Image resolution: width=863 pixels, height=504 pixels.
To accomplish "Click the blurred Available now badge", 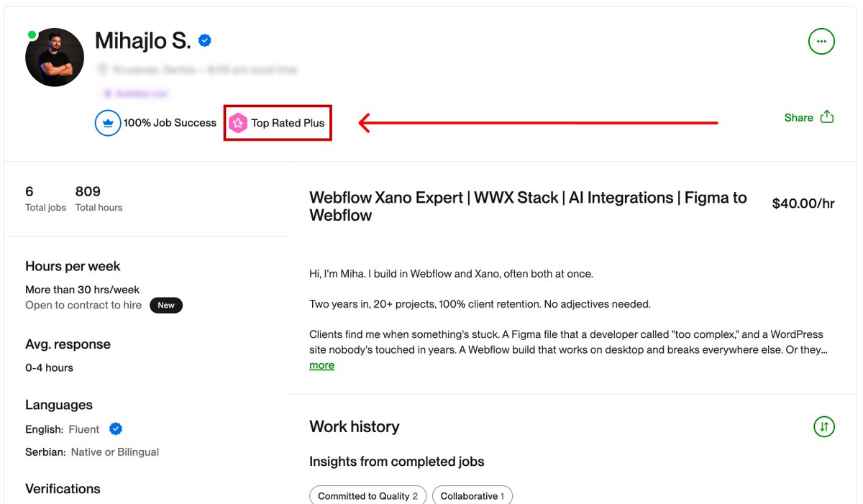I will [x=134, y=93].
